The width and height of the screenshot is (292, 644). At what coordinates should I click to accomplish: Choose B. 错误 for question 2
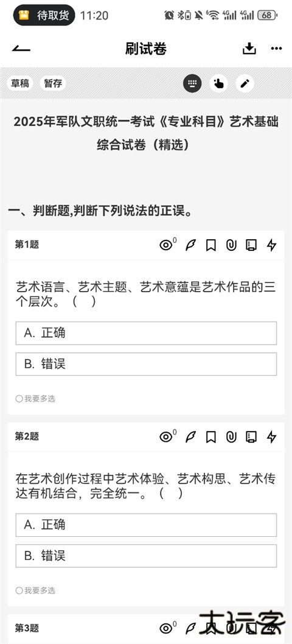click(x=146, y=556)
